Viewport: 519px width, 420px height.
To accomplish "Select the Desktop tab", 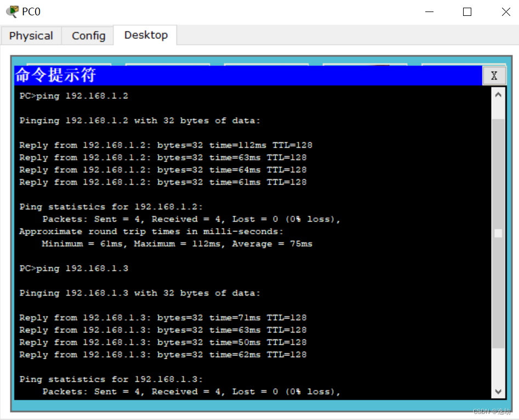I will pos(146,35).
